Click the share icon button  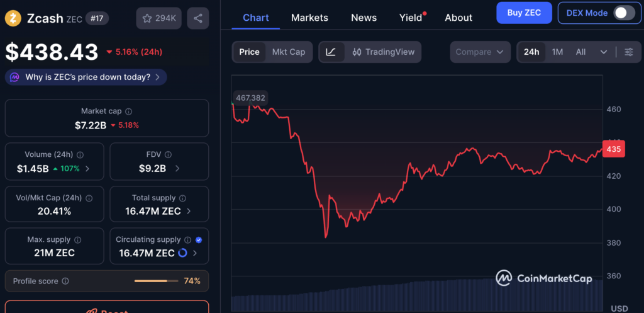tap(197, 18)
